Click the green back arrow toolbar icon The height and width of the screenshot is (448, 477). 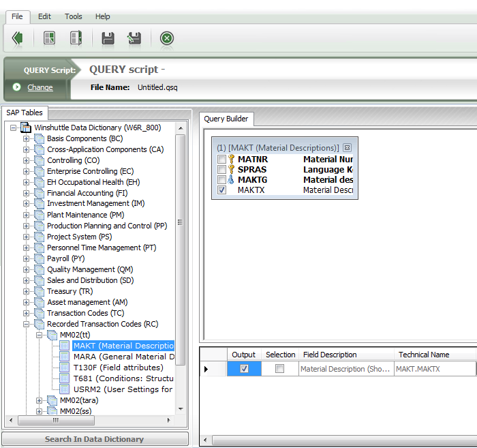(x=17, y=38)
